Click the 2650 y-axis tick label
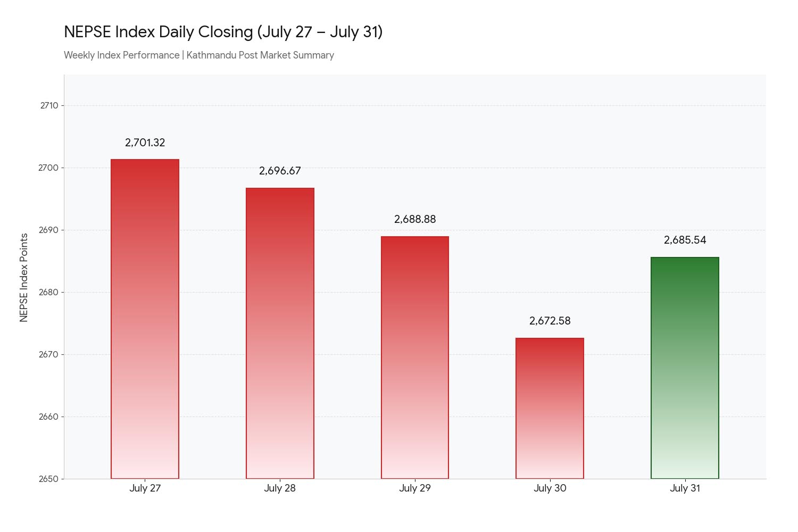 (48, 479)
